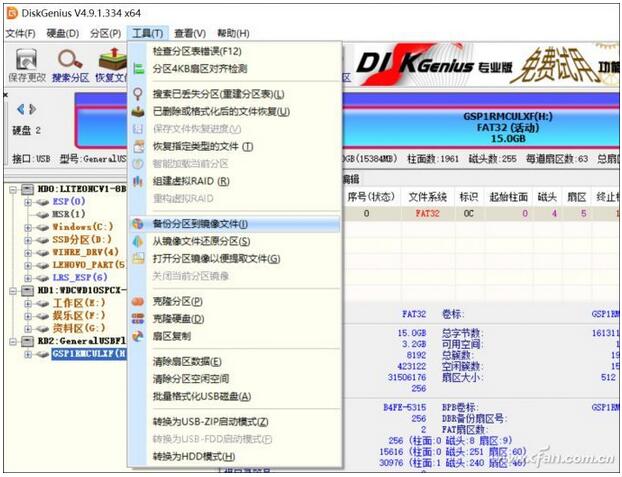
Task: Click the icon beside 打开分区镜像以便提取文件
Action: coord(138,259)
